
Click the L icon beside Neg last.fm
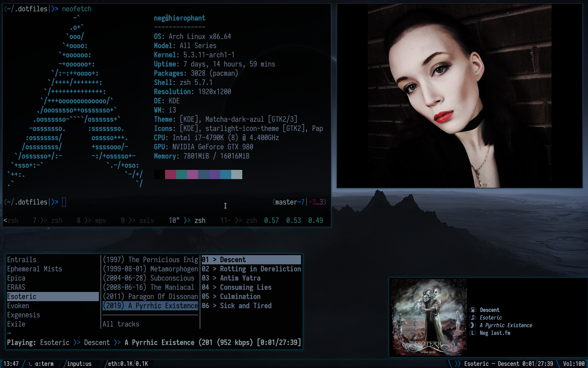click(473, 333)
